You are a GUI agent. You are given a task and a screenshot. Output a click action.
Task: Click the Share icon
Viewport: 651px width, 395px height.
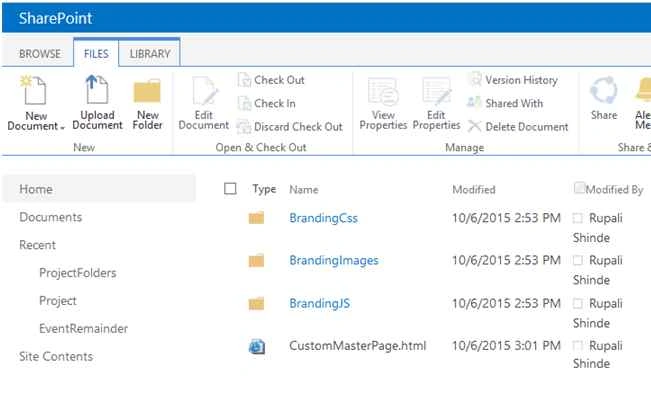pos(604,90)
